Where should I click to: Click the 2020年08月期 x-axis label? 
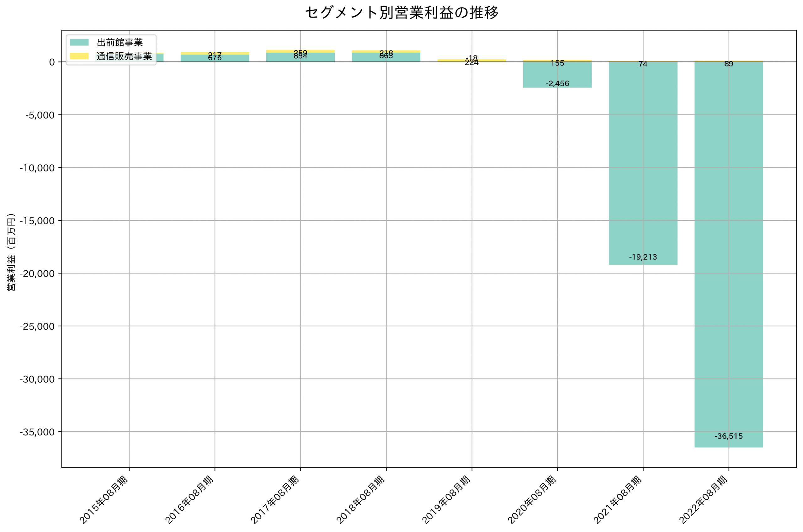(532, 499)
